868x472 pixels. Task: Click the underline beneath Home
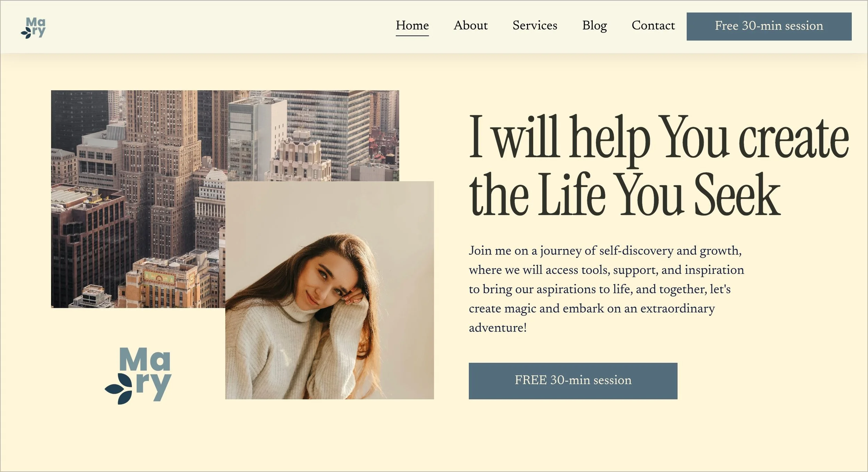pyautogui.click(x=412, y=35)
